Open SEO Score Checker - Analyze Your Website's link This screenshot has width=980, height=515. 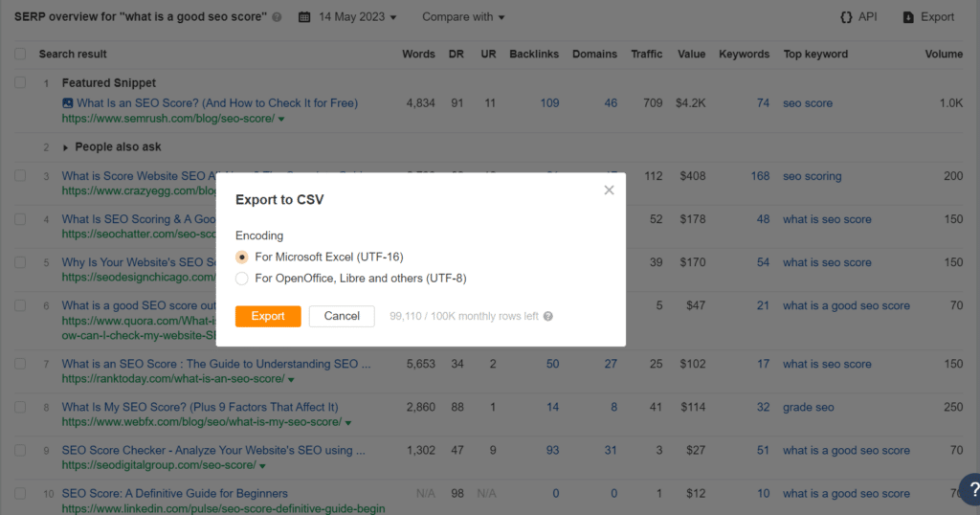(213, 450)
